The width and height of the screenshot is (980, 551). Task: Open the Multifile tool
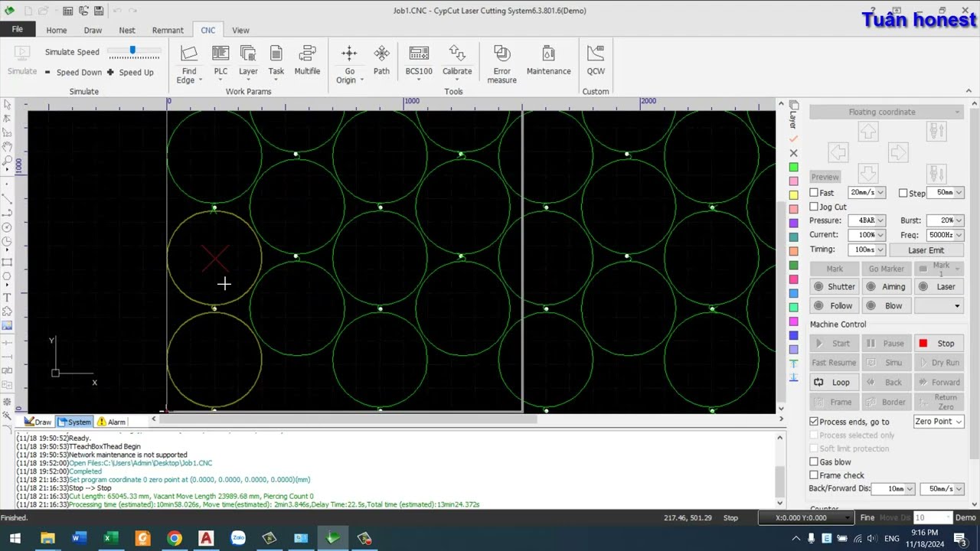point(307,61)
